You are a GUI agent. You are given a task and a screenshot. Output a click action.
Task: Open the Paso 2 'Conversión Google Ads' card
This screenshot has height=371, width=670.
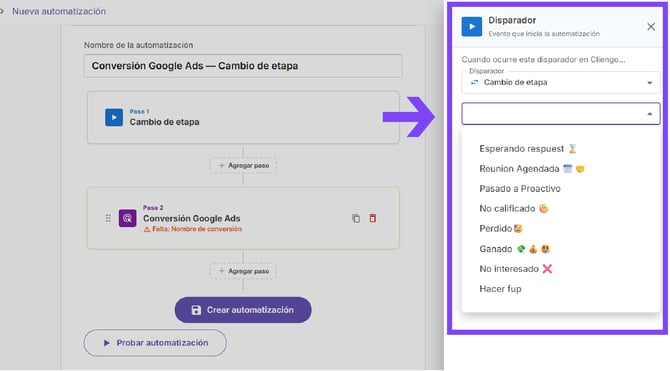243,218
